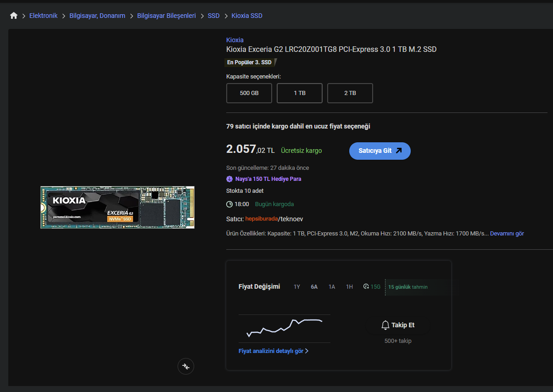Click the Ücretsiz kargo label

click(302, 151)
